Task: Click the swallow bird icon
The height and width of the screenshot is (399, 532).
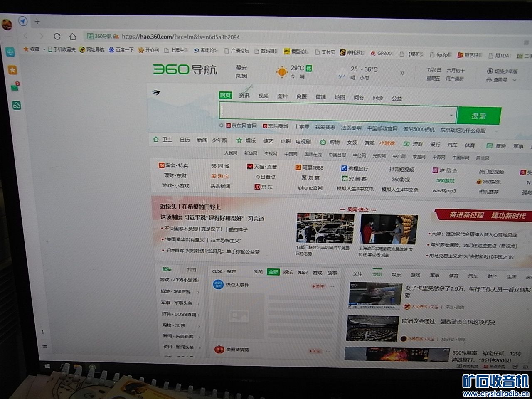Action: [157, 92]
